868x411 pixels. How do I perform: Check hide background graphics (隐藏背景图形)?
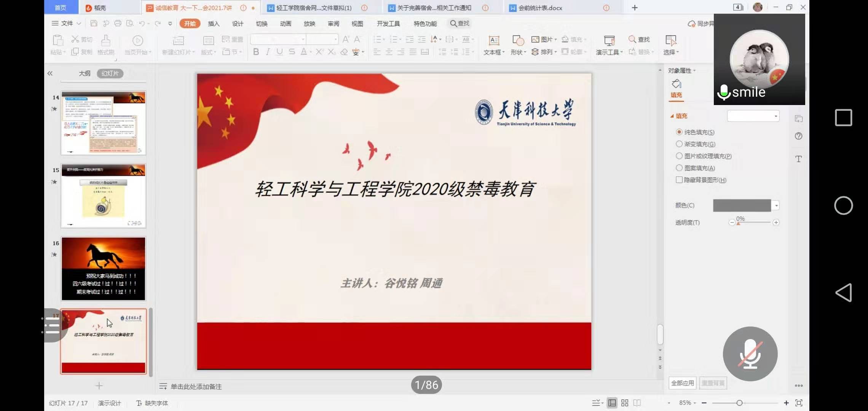[679, 180]
